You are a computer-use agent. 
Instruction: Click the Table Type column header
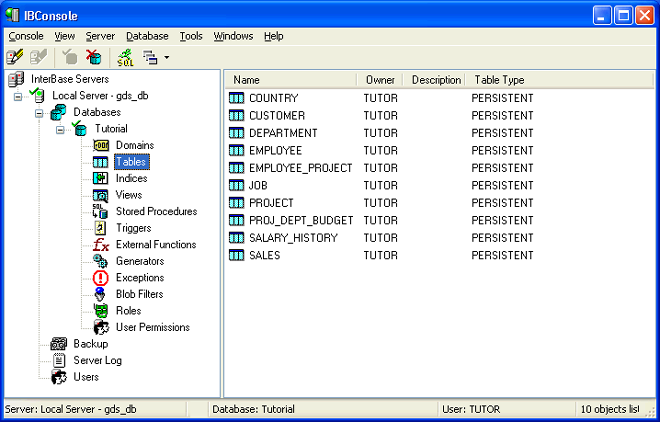pos(499,80)
